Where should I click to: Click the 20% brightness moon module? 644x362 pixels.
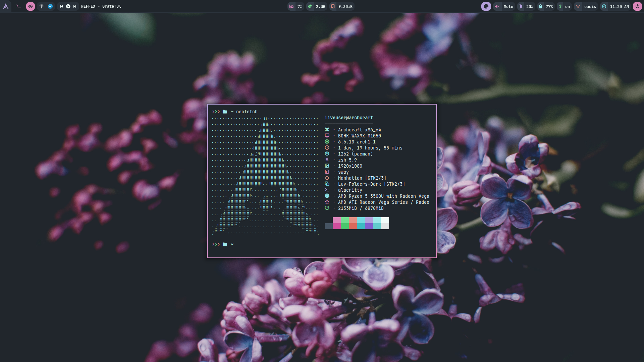click(x=526, y=6)
